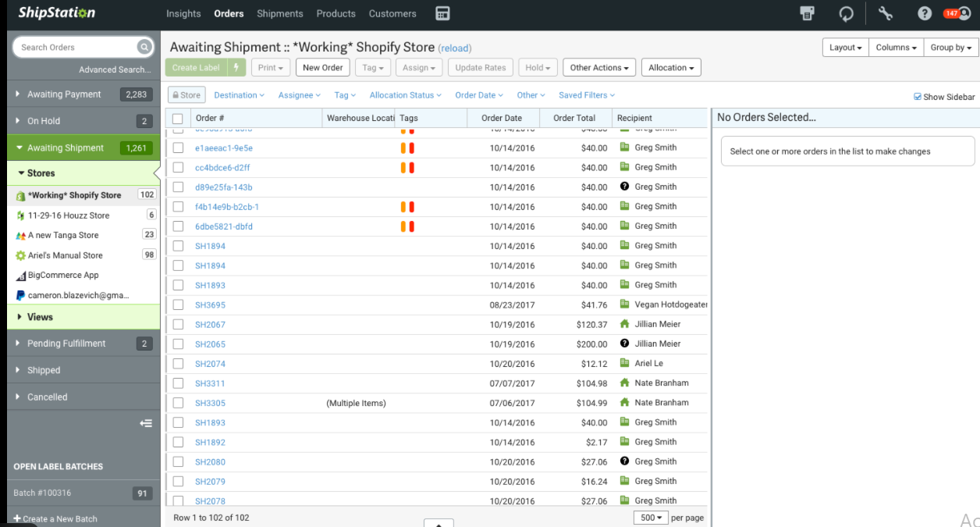Click the search magnifier icon in Search Orders
The width and height of the screenshot is (980, 527).
tap(144, 47)
